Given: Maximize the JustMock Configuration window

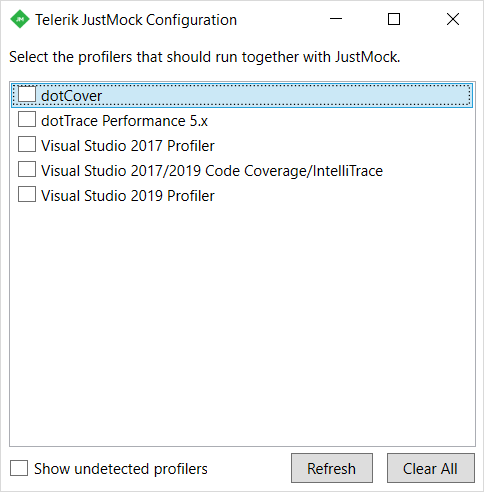Looking at the screenshot, I should point(394,19).
